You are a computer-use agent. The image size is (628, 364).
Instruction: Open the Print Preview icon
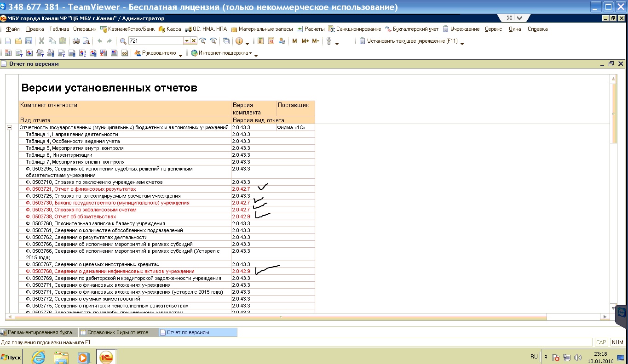pos(86,41)
